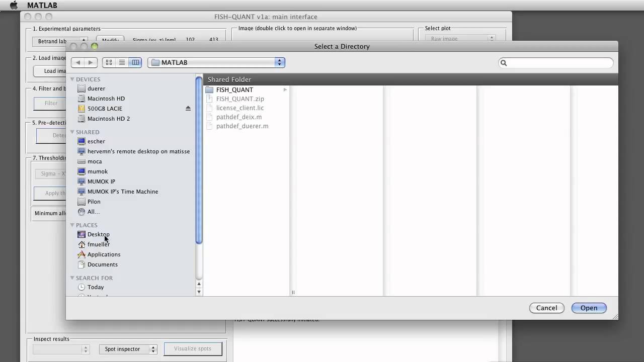Image resolution: width=644 pixels, height=362 pixels.
Task: Switch to column view
Action: coord(135,62)
